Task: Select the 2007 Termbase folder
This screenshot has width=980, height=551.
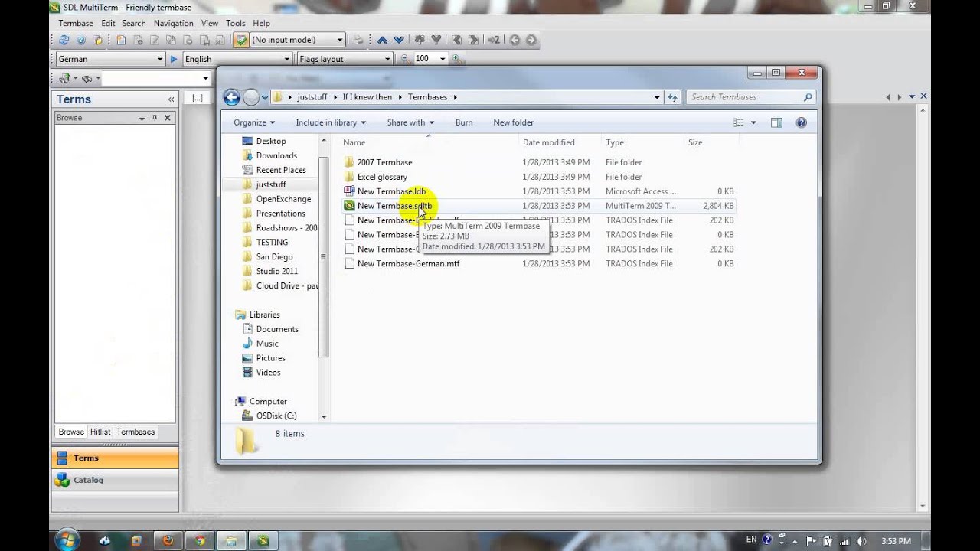Action: point(384,162)
